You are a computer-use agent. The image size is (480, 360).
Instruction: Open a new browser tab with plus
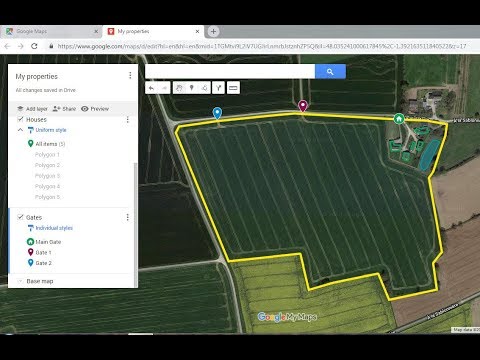click(x=213, y=31)
